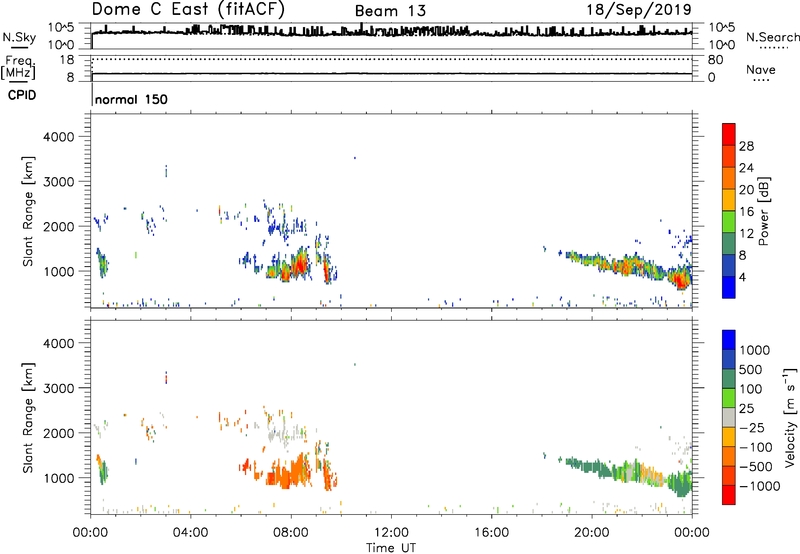Click the 'Slant Range [km]' label of the power panel
This screenshot has height=554, width=800.
point(28,211)
